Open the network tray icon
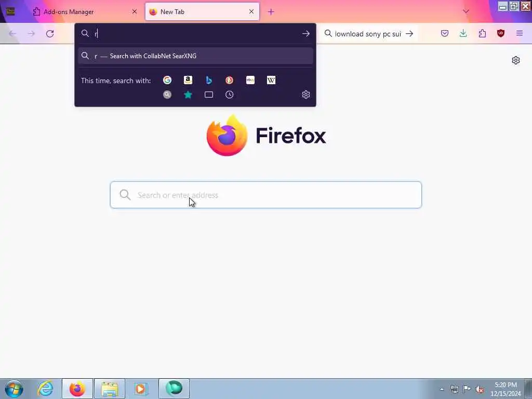 coord(455,389)
